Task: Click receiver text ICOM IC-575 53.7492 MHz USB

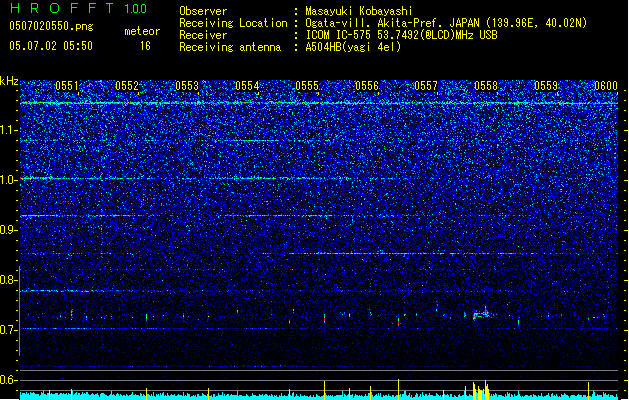Action: click(x=402, y=35)
